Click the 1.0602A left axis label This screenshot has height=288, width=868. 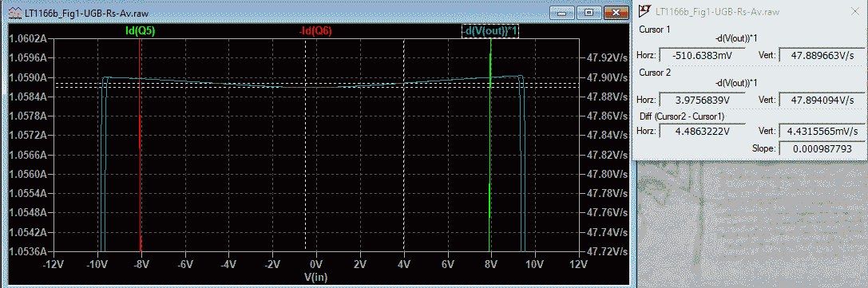tap(27, 39)
